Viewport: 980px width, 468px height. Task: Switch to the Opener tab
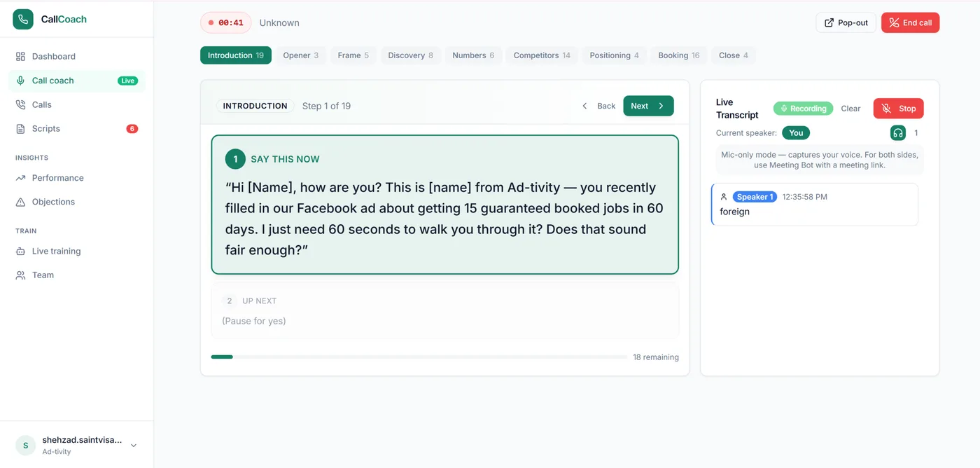301,55
